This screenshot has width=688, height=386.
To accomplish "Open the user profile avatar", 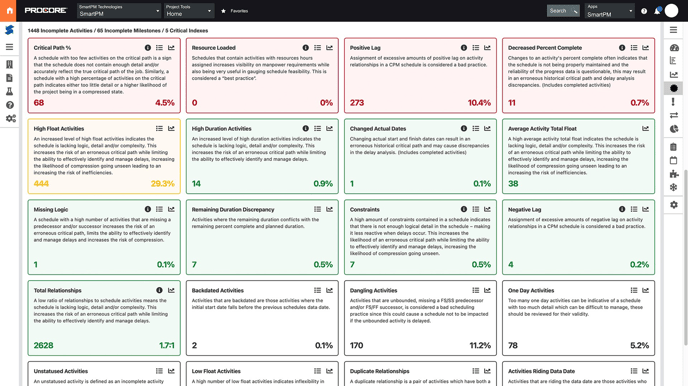I will coord(671,11).
